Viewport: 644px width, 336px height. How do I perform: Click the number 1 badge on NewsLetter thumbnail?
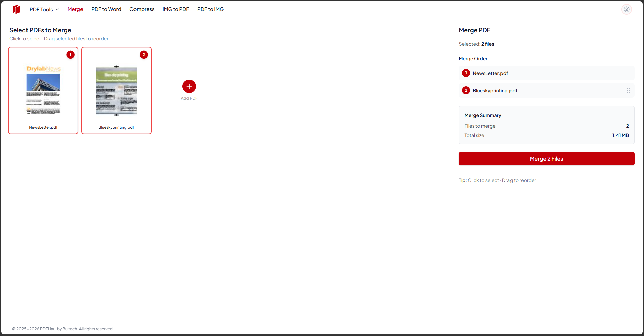click(x=70, y=55)
